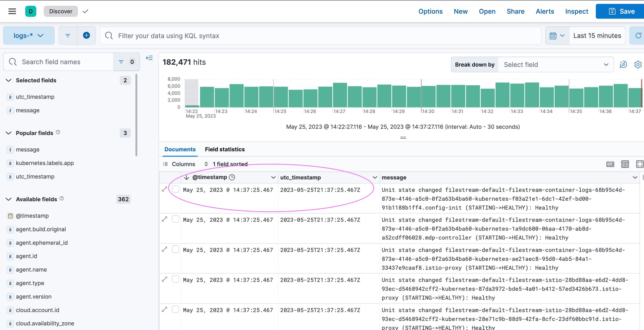Expand the first document row
644x330 pixels.
pos(164,189)
